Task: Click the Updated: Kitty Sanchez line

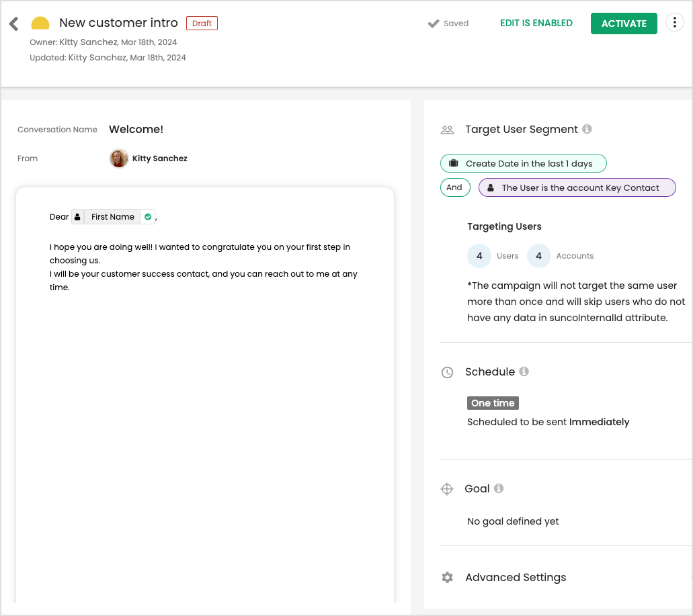Action: tap(108, 57)
